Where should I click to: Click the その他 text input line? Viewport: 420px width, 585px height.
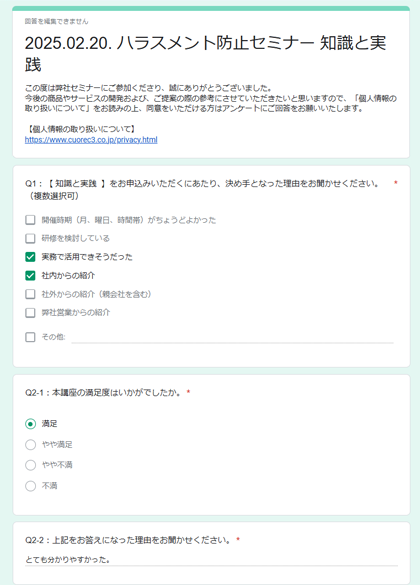232,337
